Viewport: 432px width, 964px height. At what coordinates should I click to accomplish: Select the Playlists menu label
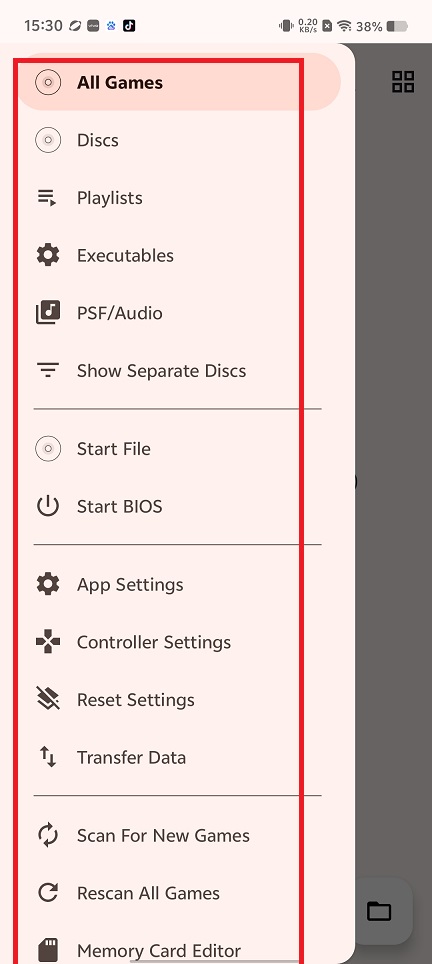tap(109, 198)
